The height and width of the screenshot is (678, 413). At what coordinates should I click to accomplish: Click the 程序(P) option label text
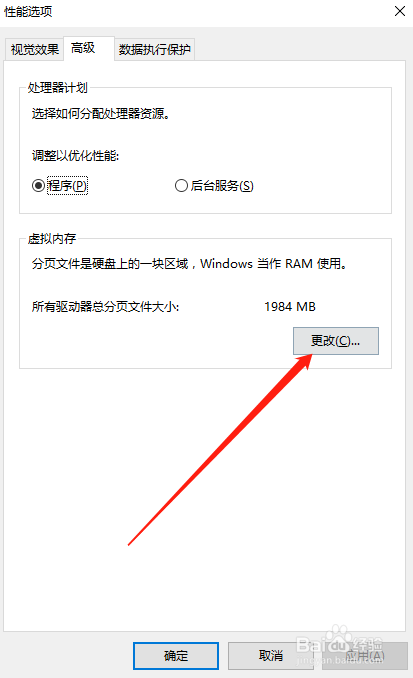[x=67, y=186]
